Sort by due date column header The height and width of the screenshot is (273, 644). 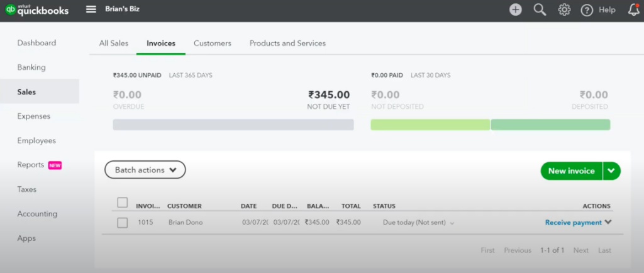click(284, 206)
